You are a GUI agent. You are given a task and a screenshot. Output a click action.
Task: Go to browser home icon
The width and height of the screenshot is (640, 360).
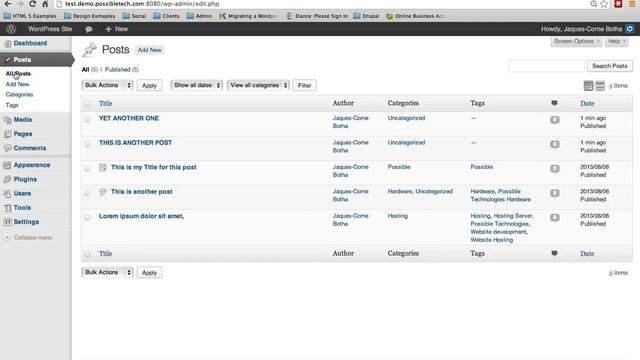45,4
